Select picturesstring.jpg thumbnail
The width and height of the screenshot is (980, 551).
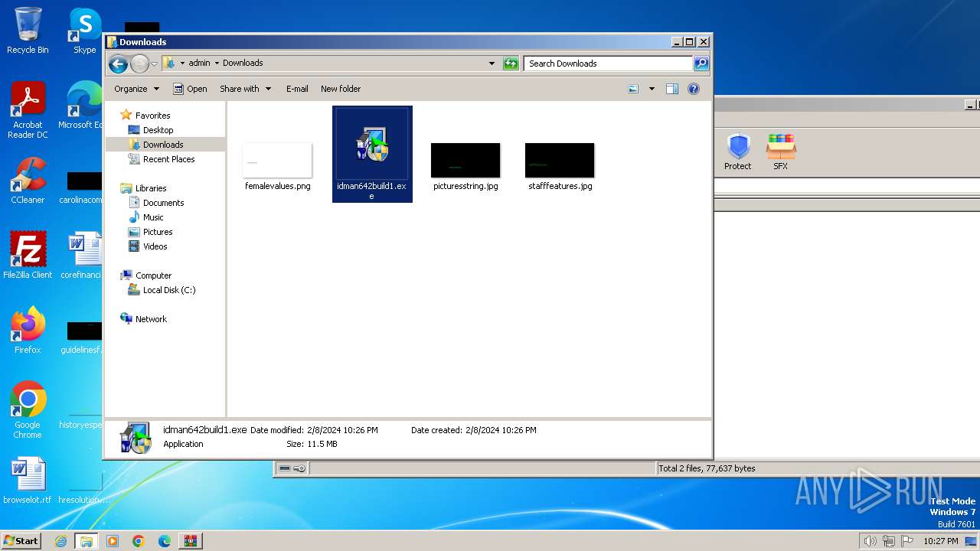click(465, 160)
